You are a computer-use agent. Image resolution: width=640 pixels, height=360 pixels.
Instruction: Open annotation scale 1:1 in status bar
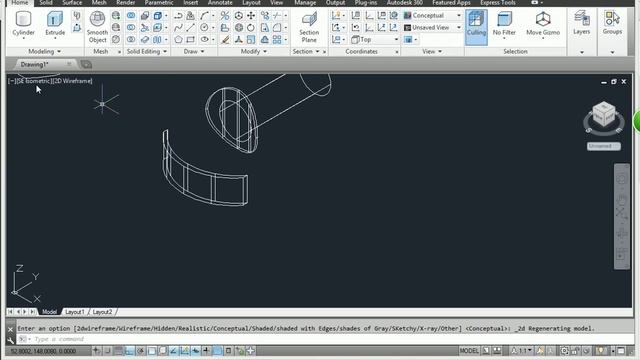coord(521,351)
